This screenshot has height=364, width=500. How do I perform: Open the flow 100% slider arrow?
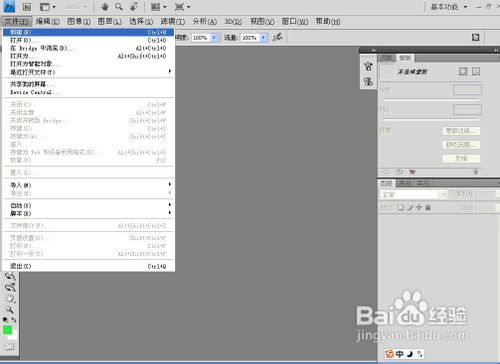click(263, 38)
